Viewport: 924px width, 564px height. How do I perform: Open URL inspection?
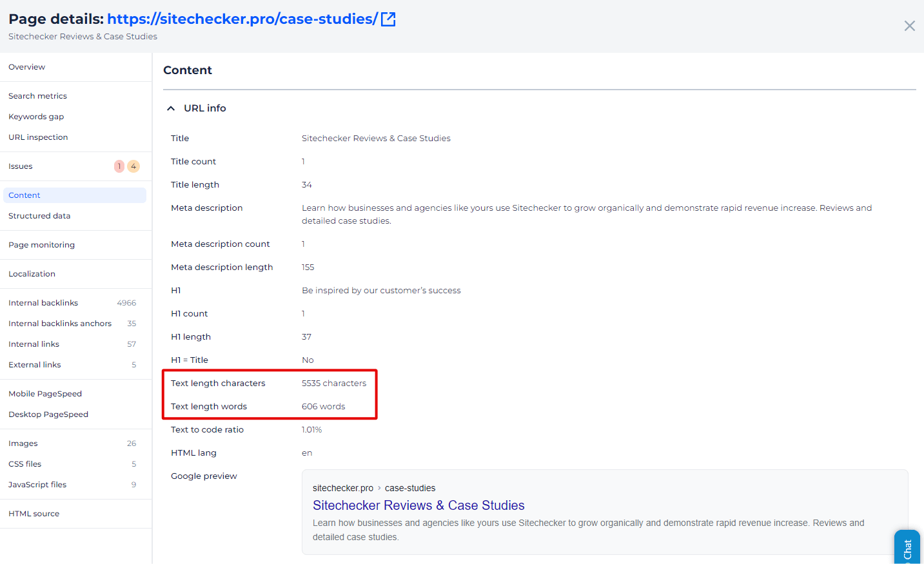38,137
